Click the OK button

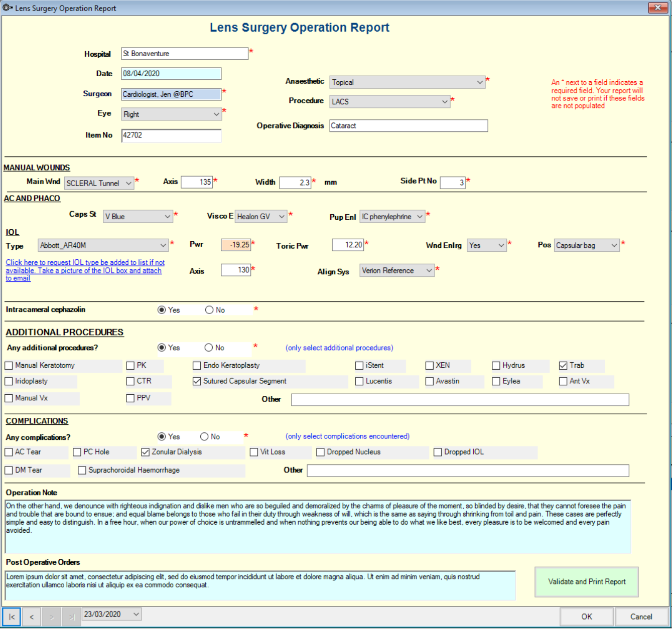[x=587, y=617]
